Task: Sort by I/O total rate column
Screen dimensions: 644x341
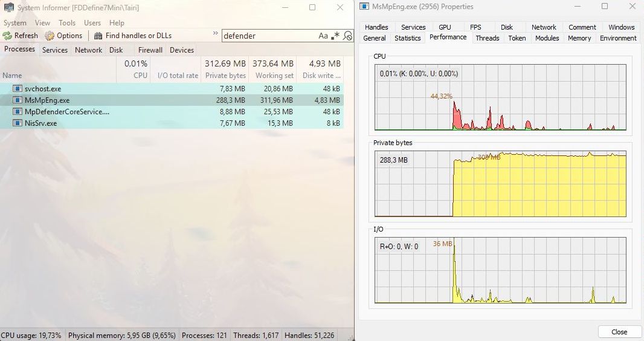Action: [x=175, y=70]
